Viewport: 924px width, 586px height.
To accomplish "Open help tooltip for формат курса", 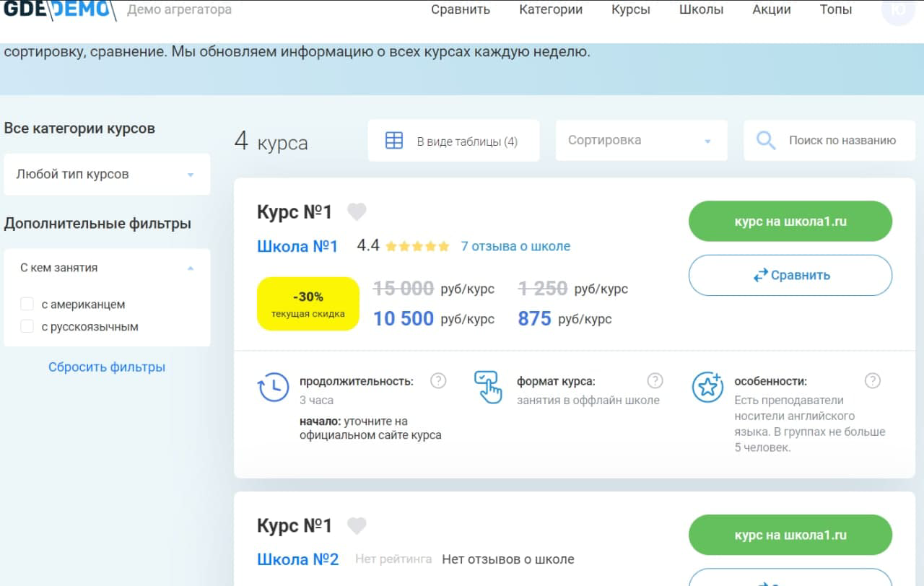I will coord(655,380).
